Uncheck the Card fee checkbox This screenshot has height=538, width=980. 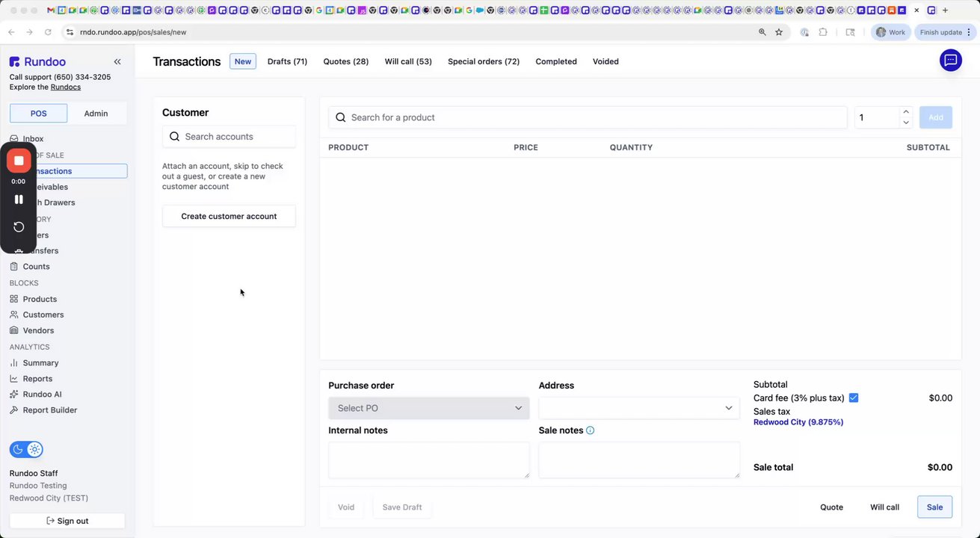854,398
